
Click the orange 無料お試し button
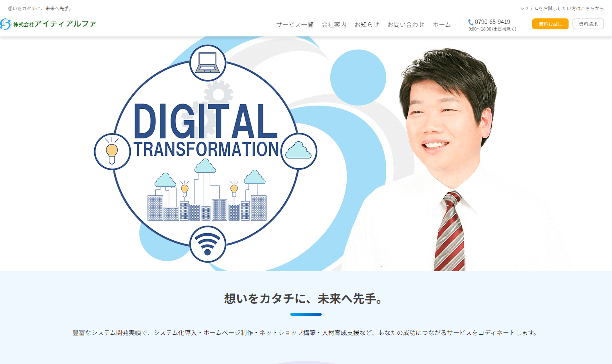(x=550, y=24)
